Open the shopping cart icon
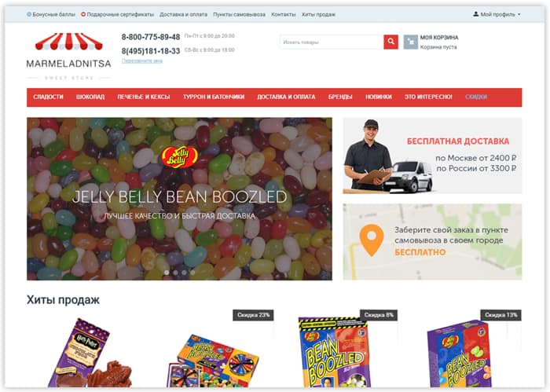This screenshot has height=392, width=550. tap(410, 42)
